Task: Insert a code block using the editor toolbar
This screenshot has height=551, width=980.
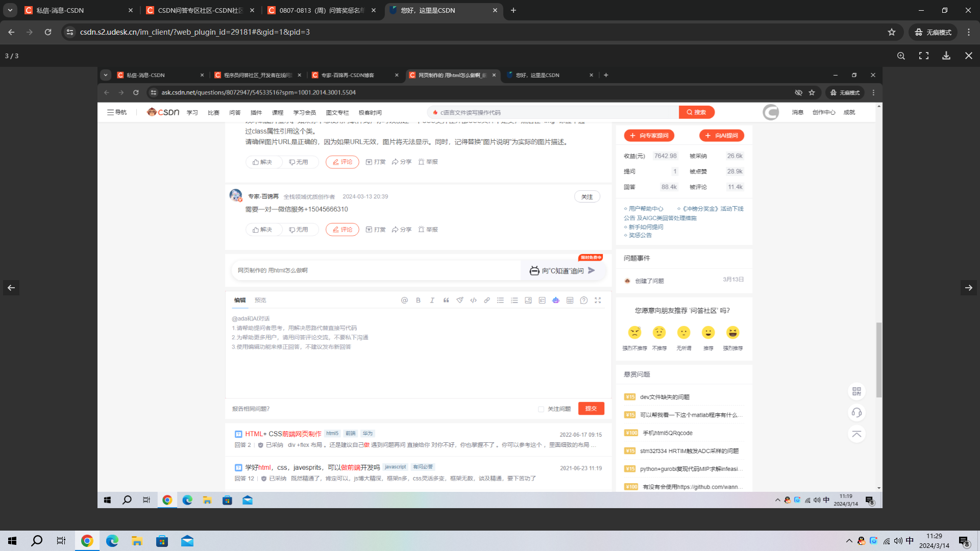Action: 473,300
